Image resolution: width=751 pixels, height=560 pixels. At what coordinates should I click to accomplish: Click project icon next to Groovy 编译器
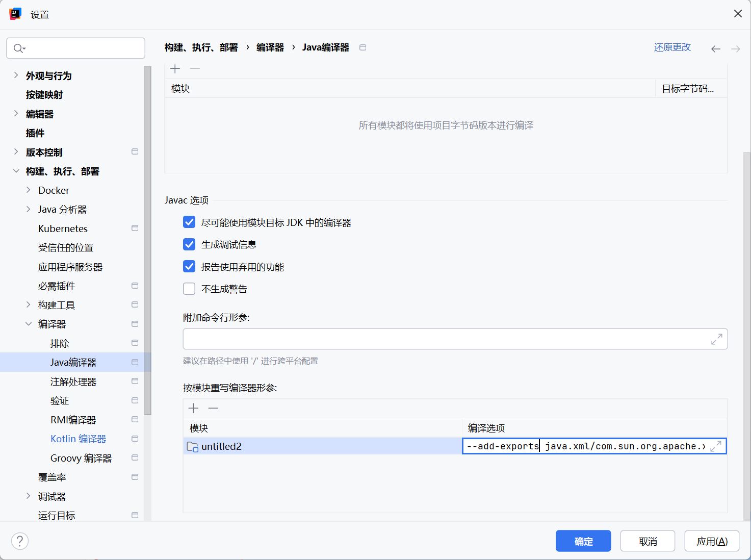(x=135, y=457)
